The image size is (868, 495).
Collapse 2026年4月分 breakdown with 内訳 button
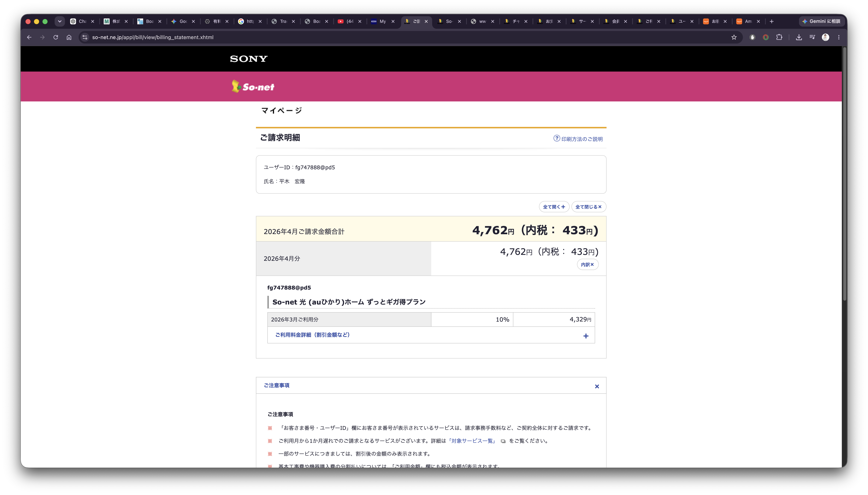(587, 264)
